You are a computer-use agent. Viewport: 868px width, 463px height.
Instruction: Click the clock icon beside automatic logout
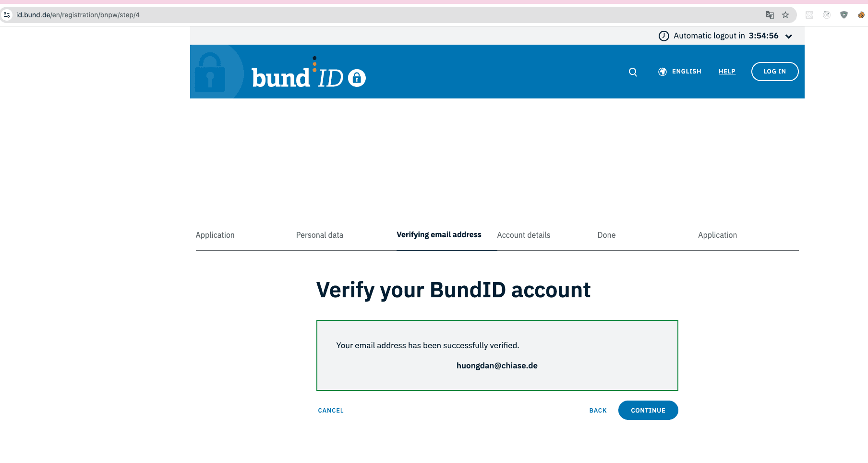(x=663, y=36)
